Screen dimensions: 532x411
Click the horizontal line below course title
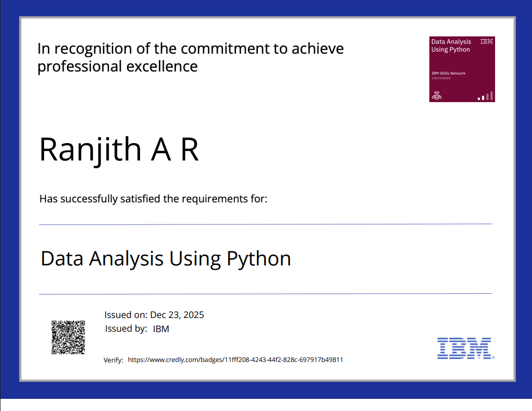click(265, 293)
